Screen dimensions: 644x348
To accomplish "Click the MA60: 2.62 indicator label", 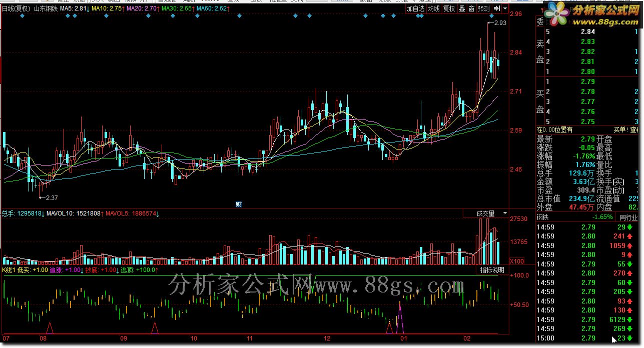I will pos(213,8).
